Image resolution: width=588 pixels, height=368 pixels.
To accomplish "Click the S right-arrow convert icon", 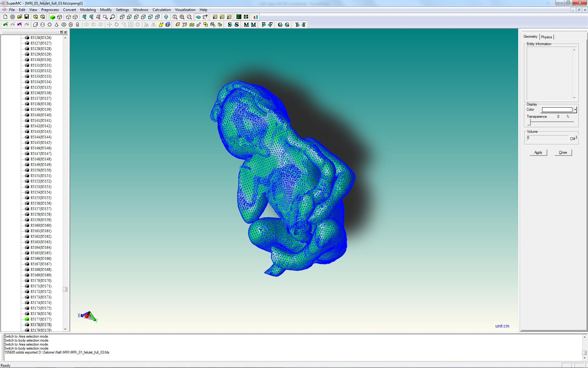I will pos(230,25).
